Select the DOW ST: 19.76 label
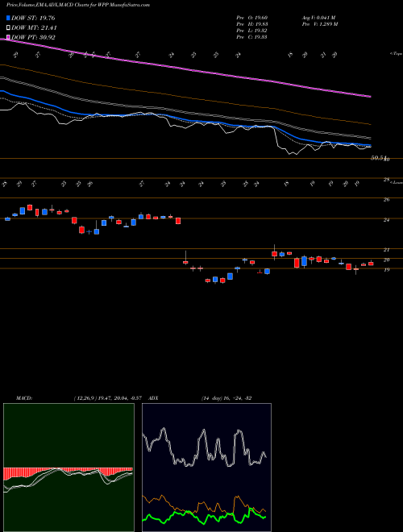403x532 pixels. 33,18
